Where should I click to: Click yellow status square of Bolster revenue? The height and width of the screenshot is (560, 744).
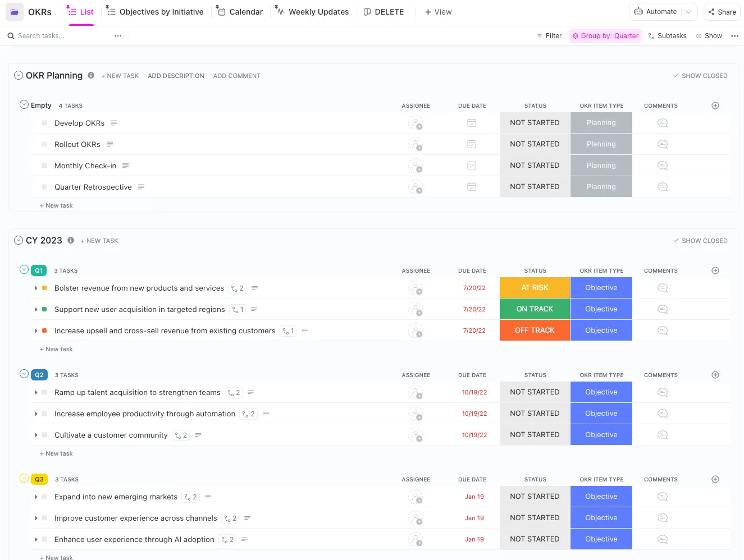pos(44,288)
